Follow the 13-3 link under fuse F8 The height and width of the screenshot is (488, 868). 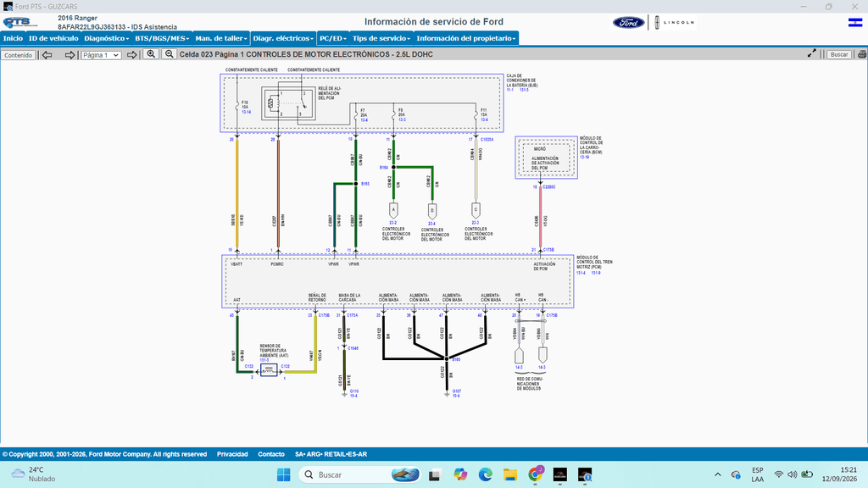coord(402,119)
